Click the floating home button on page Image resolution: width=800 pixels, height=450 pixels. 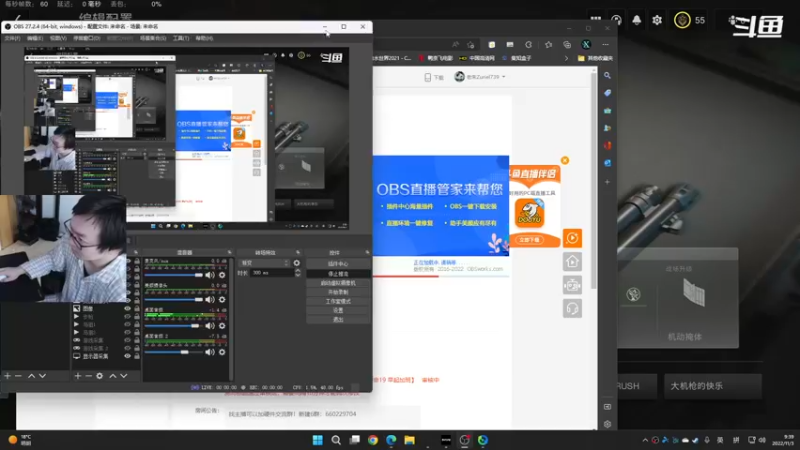click(x=572, y=262)
